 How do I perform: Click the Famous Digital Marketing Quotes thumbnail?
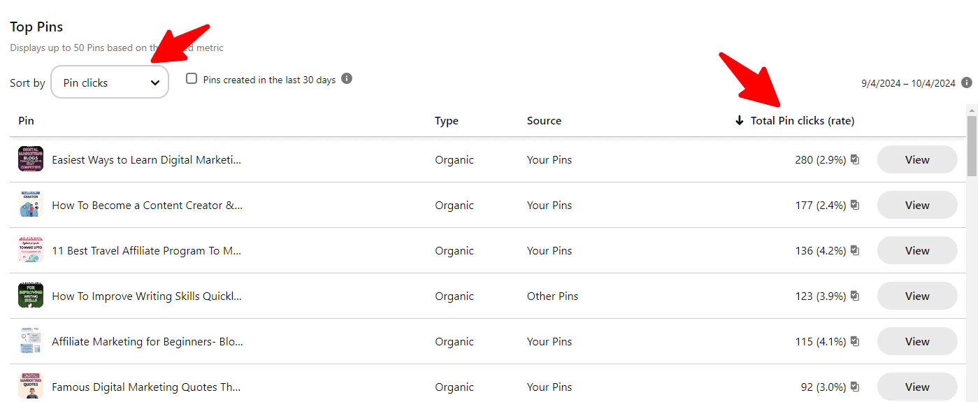click(31, 386)
